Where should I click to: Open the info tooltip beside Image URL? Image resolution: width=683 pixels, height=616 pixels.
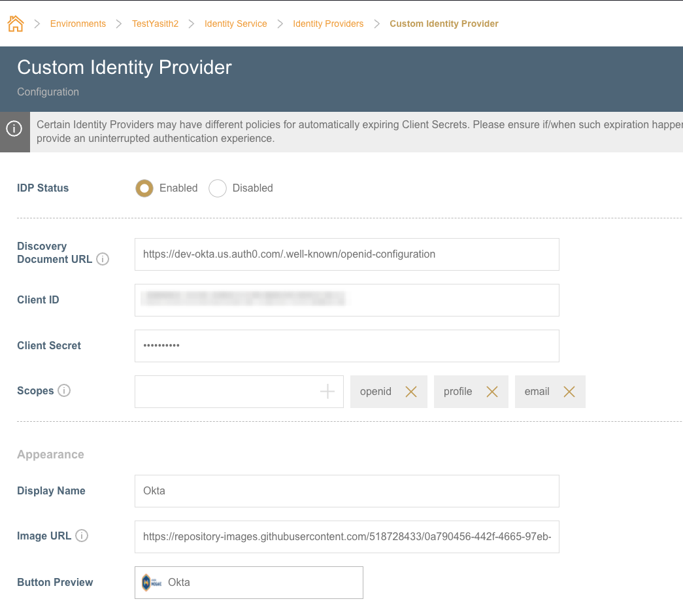(x=82, y=536)
